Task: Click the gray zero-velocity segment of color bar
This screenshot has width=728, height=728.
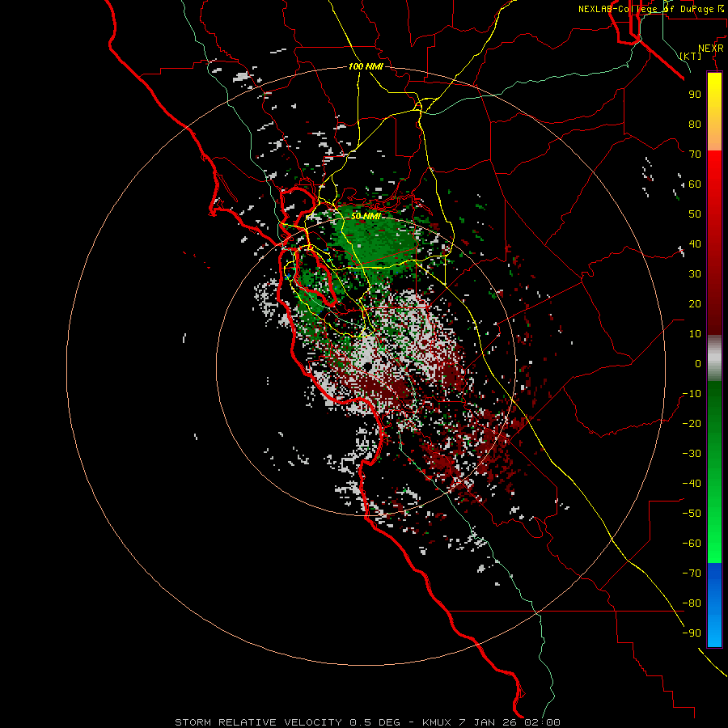Action: click(714, 358)
